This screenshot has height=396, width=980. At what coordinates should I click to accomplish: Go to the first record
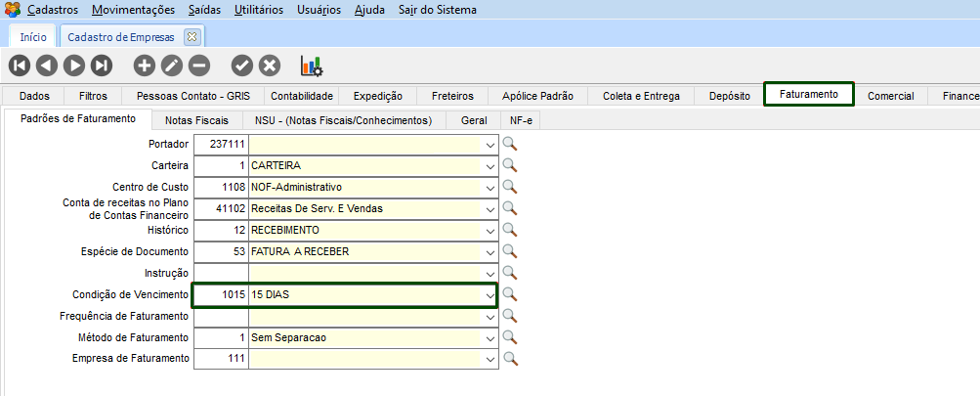tap(20, 66)
